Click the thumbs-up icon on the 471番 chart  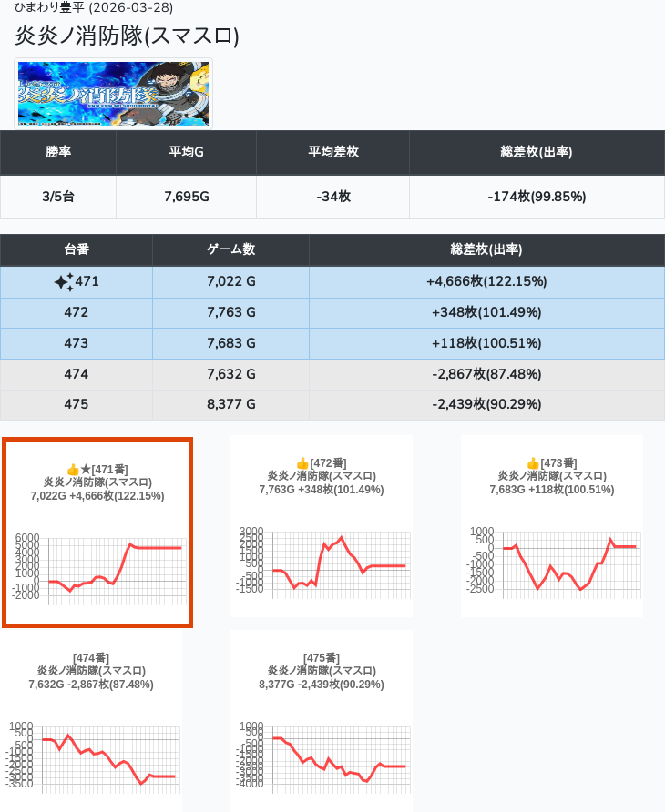[x=73, y=469]
